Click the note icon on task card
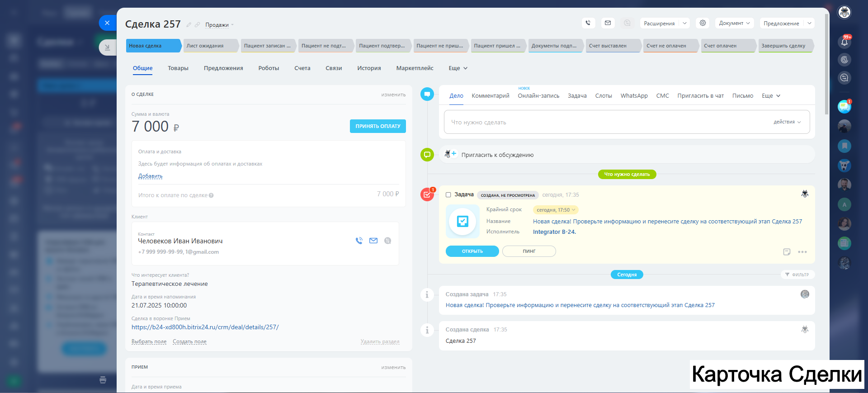This screenshot has height=393, width=868. pyautogui.click(x=787, y=252)
